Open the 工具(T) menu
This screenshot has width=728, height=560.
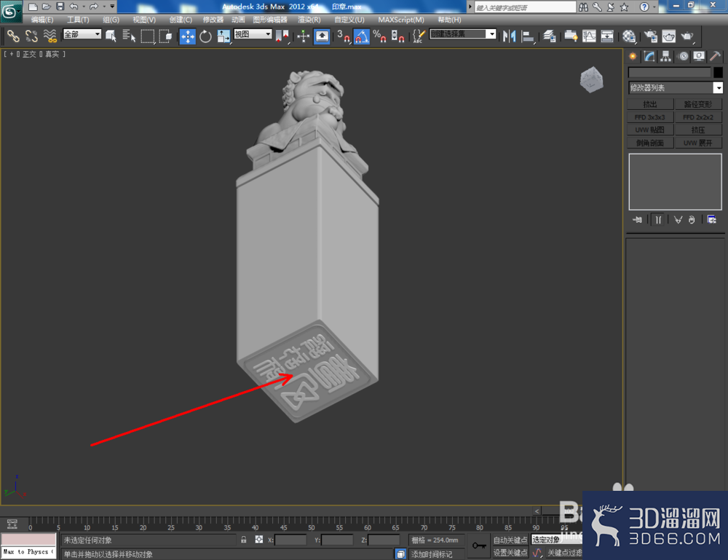coord(78,20)
